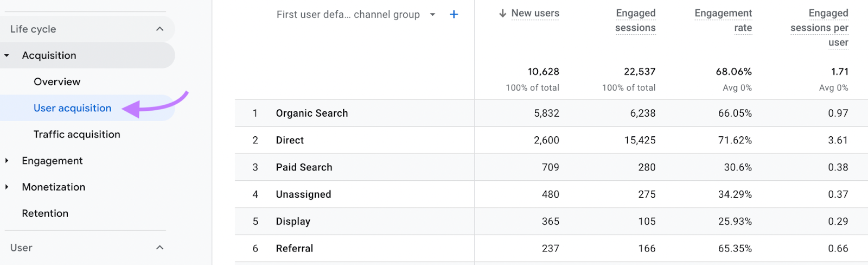Click the Paid Search row label
868x265 pixels.
point(304,167)
